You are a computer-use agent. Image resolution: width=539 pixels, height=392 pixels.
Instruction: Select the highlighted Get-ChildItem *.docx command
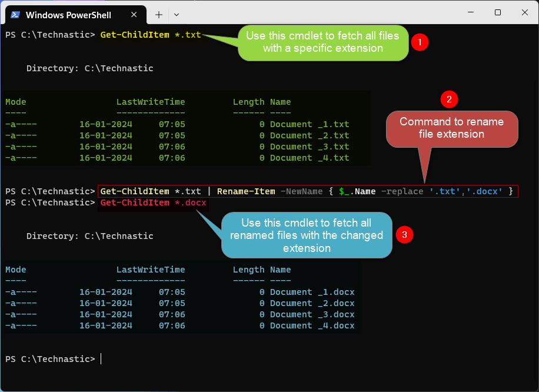tap(153, 202)
